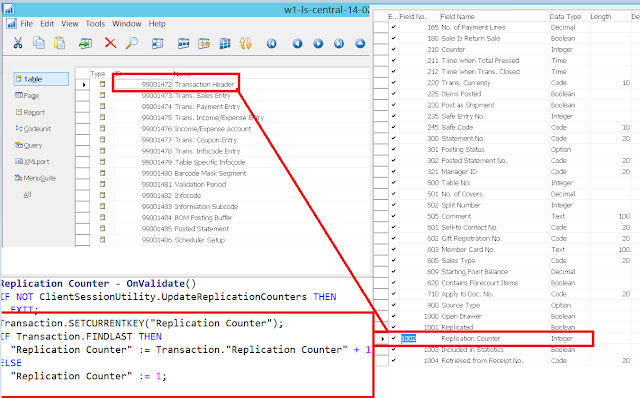Viewport: 640px width, 398px height.
Task: Click the table type icon for Infocode row
Action: pos(102,195)
